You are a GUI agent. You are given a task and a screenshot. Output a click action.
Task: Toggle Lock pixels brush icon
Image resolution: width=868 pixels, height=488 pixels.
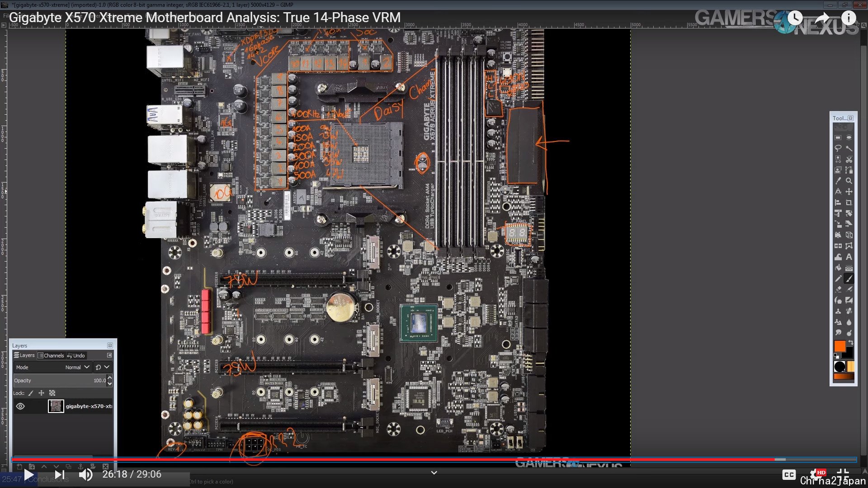pos(31,393)
